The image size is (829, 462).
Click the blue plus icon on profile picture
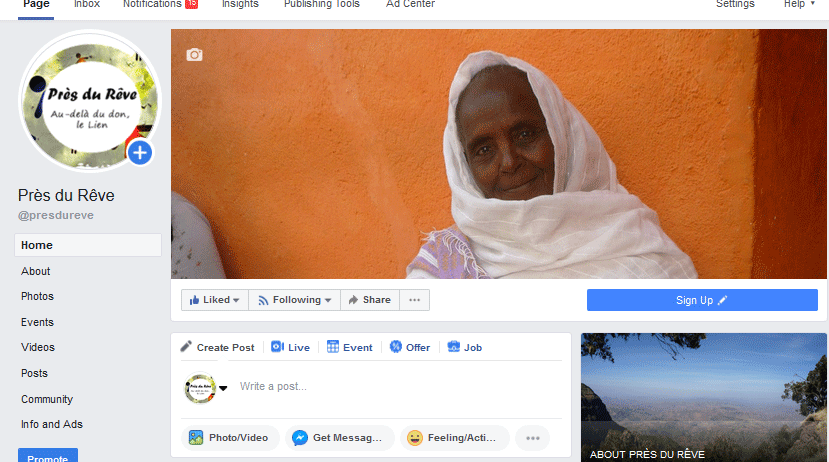140,153
